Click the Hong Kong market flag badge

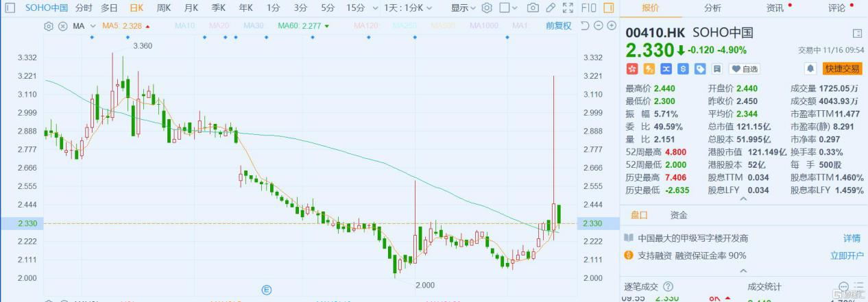[632, 68]
